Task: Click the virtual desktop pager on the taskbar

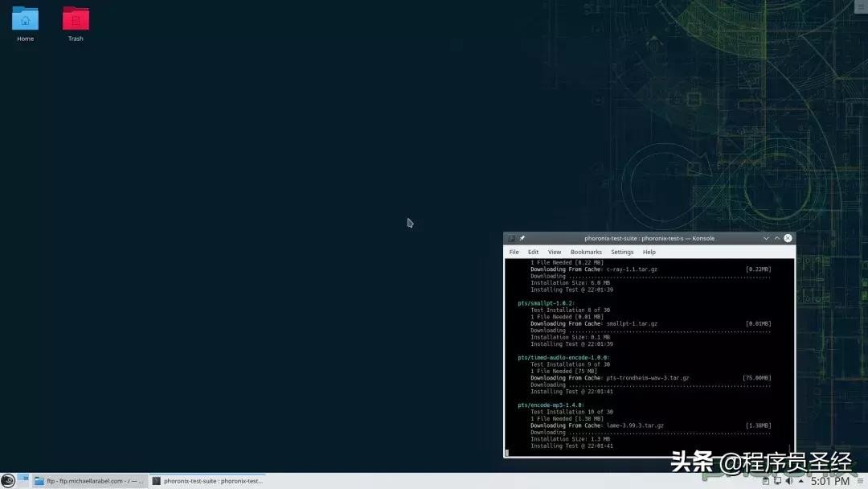Action: (x=21, y=481)
